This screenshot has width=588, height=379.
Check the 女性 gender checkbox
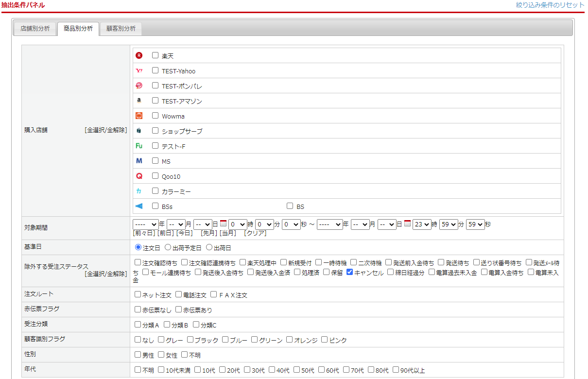coord(161,355)
